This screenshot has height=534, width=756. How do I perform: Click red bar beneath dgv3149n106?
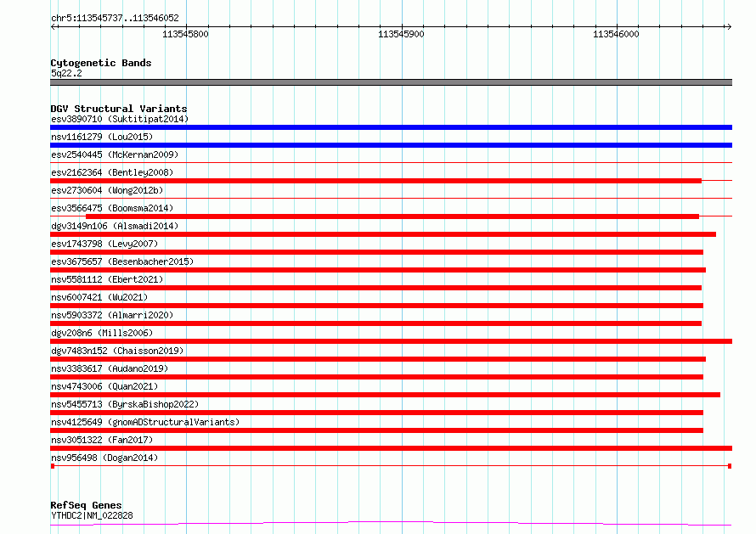tap(383, 234)
